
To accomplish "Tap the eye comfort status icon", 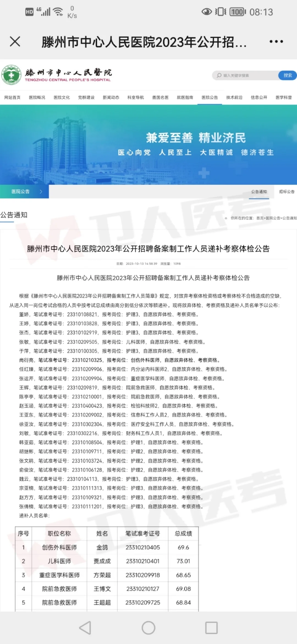I will click(207, 12).
